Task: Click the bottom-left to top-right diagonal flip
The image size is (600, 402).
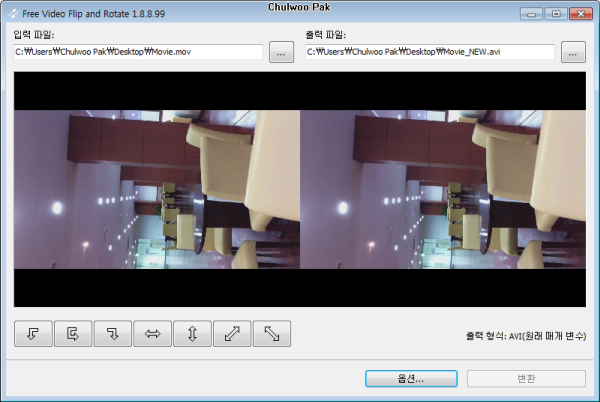Action: point(232,335)
